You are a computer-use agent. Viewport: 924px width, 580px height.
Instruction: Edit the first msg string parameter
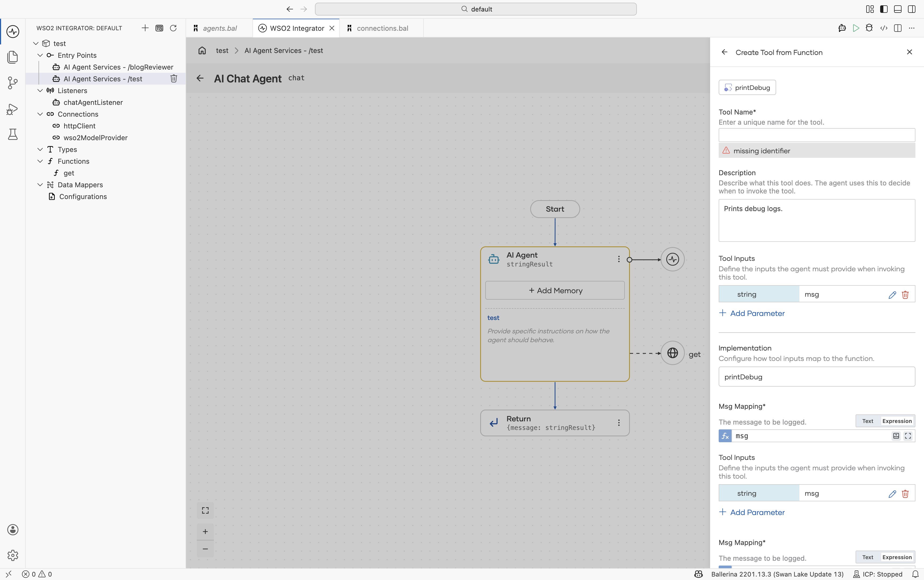[892, 295]
